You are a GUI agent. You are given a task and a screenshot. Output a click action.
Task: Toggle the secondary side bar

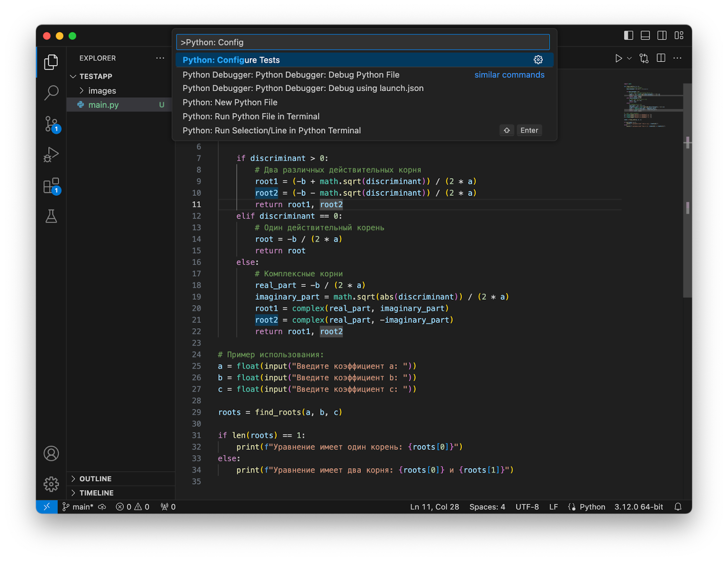tap(662, 35)
